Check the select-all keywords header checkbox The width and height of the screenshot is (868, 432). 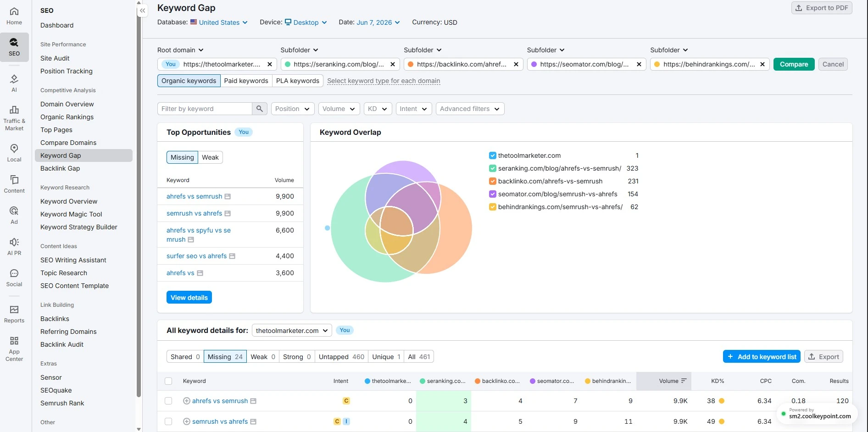168,381
